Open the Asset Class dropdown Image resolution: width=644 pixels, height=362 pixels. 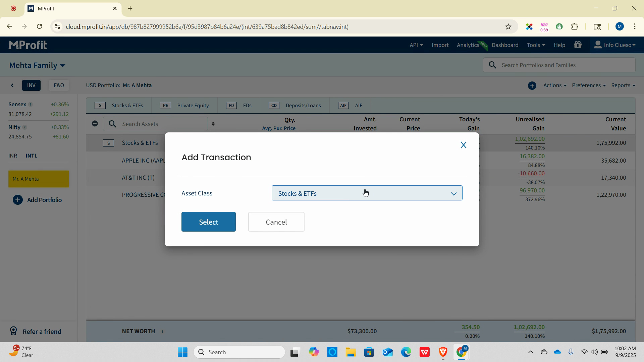pos(367,193)
